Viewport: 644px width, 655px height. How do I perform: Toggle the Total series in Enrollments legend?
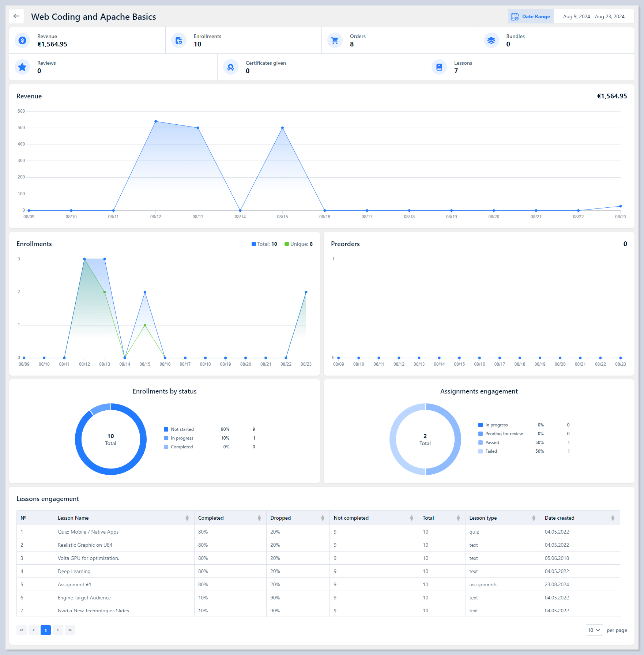pyautogui.click(x=264, y=244)
